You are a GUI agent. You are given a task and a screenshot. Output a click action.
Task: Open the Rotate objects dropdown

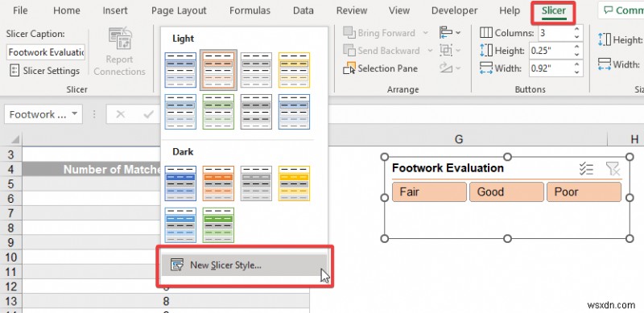coord(450,68)
